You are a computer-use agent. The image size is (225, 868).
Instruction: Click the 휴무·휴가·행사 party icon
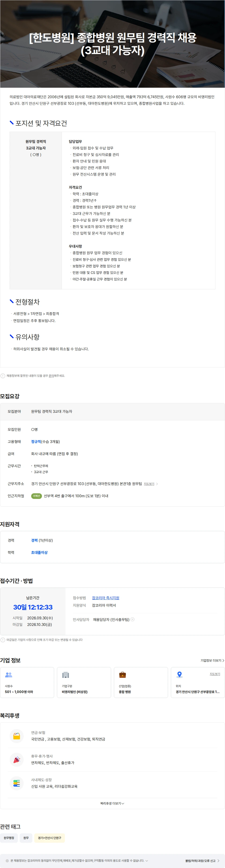[x=17, y=760]
